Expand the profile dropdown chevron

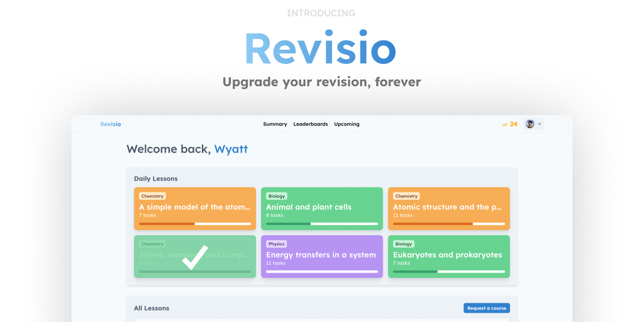coord(539,124)
